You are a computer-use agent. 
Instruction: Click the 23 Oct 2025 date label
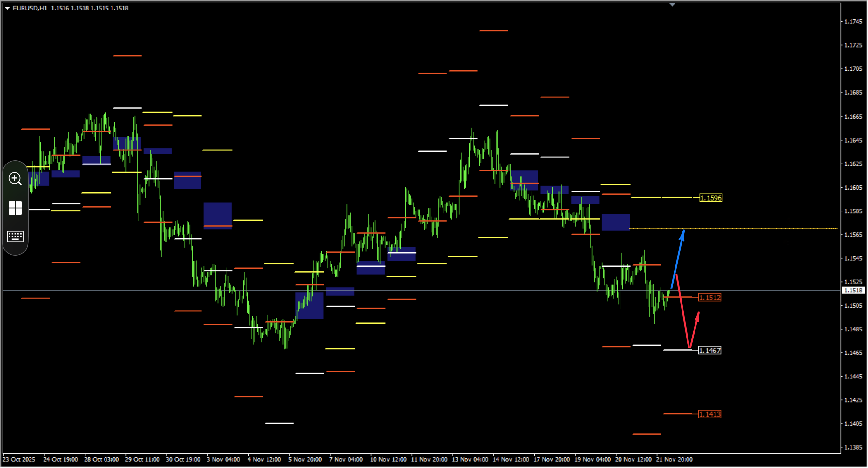point(19,459)
